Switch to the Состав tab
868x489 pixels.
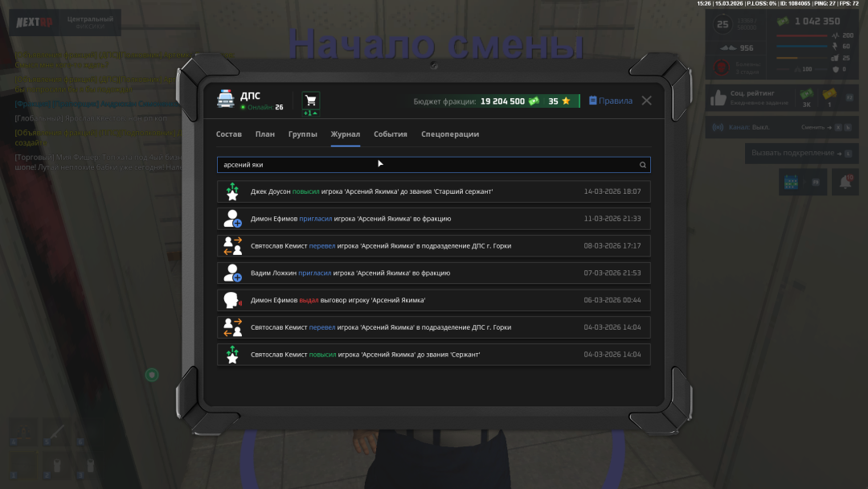point(229,134)
